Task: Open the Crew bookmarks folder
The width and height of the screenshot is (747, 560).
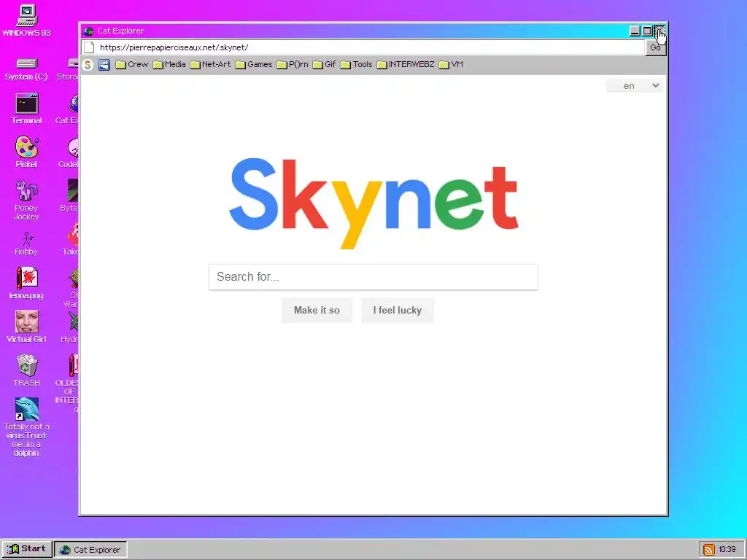Action: point(132,64)
